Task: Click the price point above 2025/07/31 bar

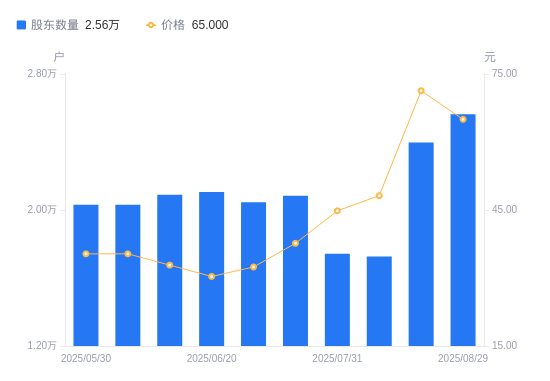Action: pos(337,211)
